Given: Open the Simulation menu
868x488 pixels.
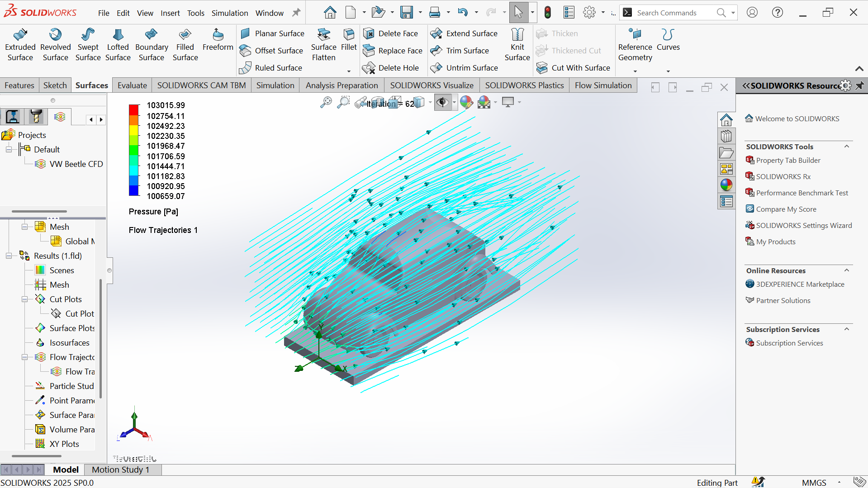Looking at the screenshot, I should [x=230, y=13].
